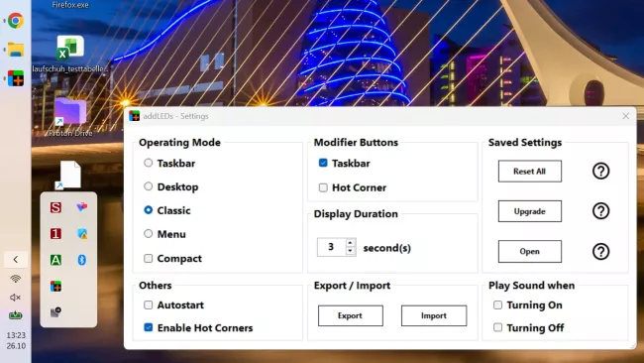This screenshot has width=644, height=363.
Task: Tick the Autostart checkbox
Action: coord(149,304)
